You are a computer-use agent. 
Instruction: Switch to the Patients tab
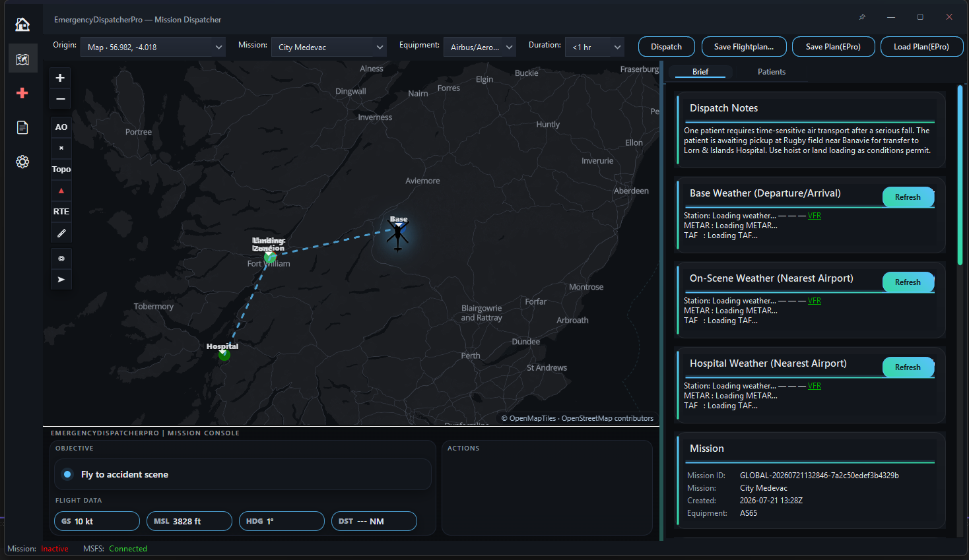click(x=771, y=72)
